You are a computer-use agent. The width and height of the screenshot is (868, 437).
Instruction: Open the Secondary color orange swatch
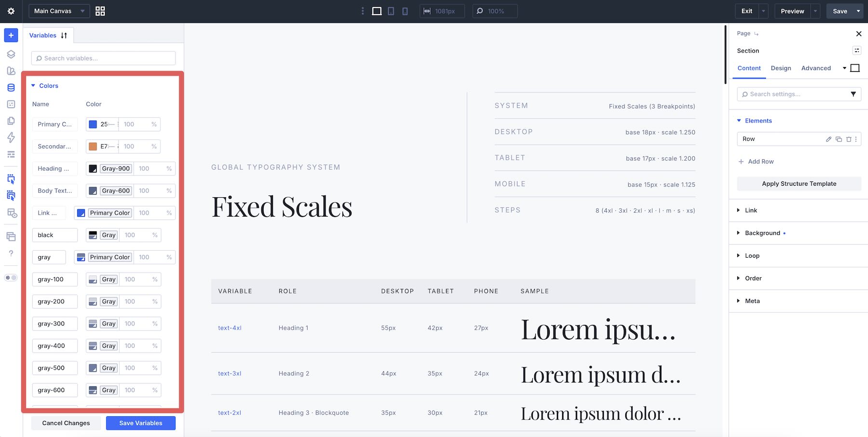coord(93,147)
